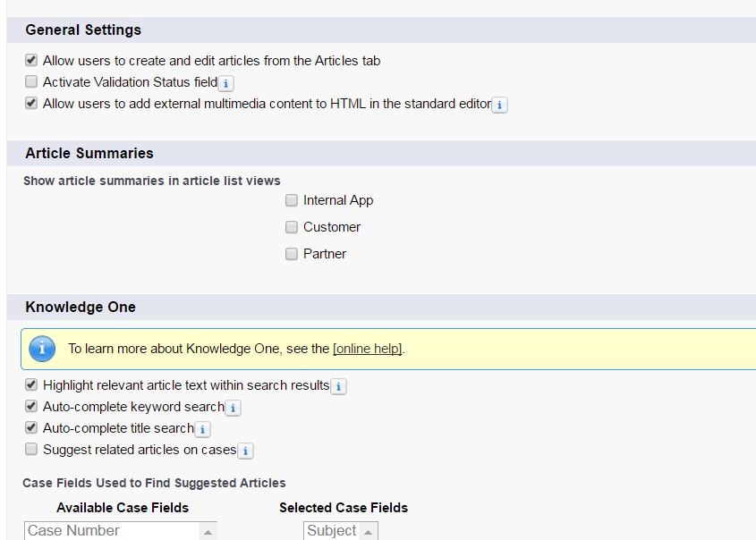Uncheck Allow external multimedia content checkbox
756x540 pixels.
(x=31, y=104)
